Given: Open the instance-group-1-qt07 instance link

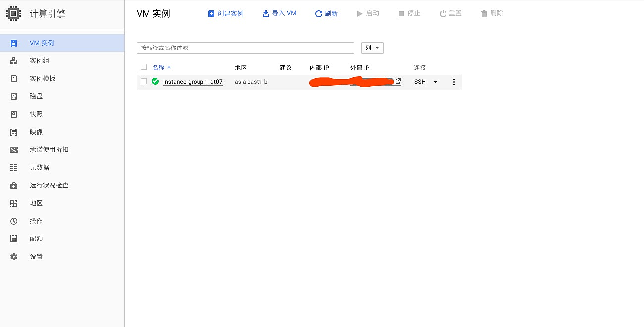Looking at the screenshot, I should tap(193, 82).
